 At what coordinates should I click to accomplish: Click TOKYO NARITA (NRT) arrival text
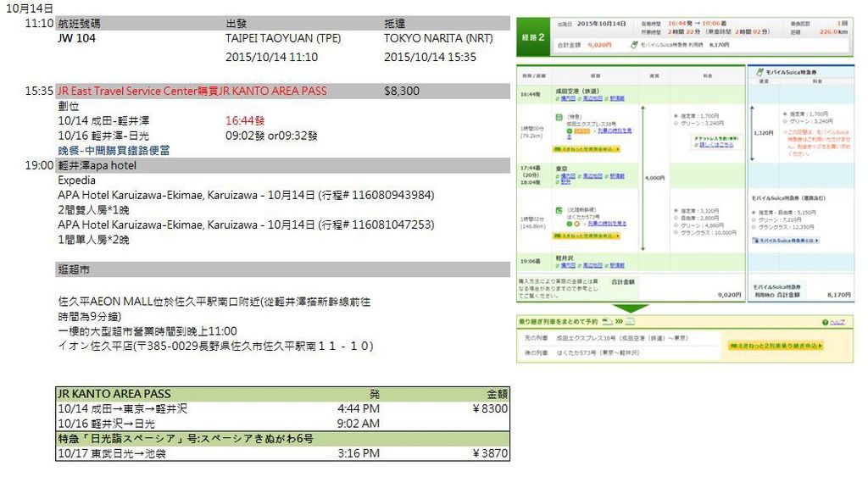[x=438, y=38]
